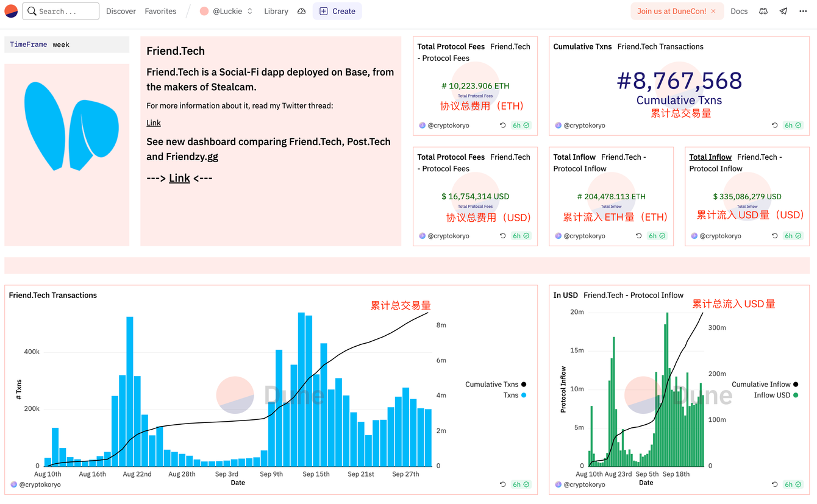The height and width of the screenshot is (504, 817).
Task: Open the TimeFrame week parameter selector
Action: click(67, 44)
